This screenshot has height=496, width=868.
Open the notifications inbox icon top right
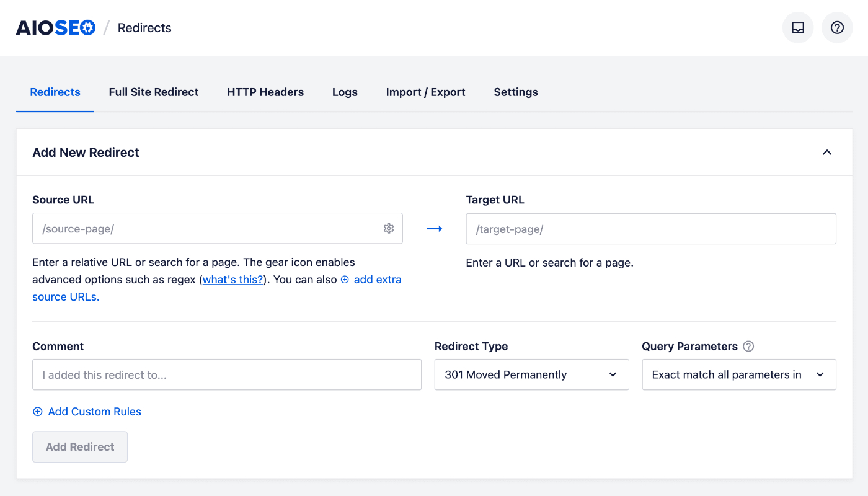797,27
